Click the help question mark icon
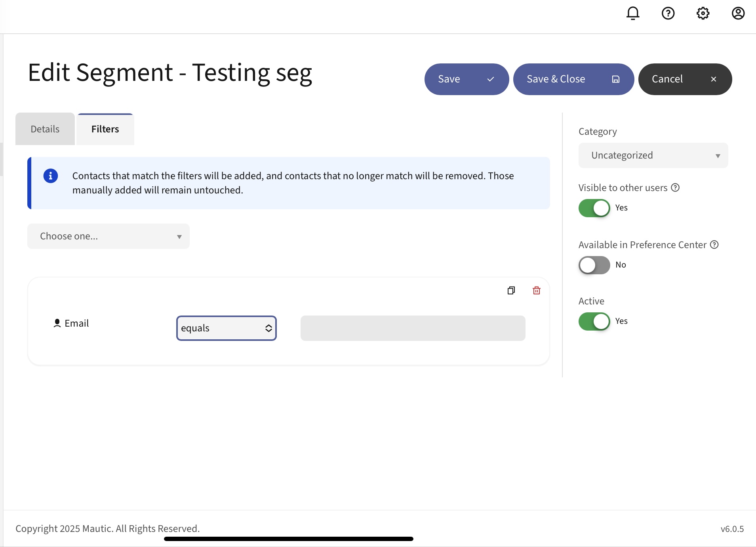This screenshot has width=756, height=547. pyautogui.click(x=668, y=13)
